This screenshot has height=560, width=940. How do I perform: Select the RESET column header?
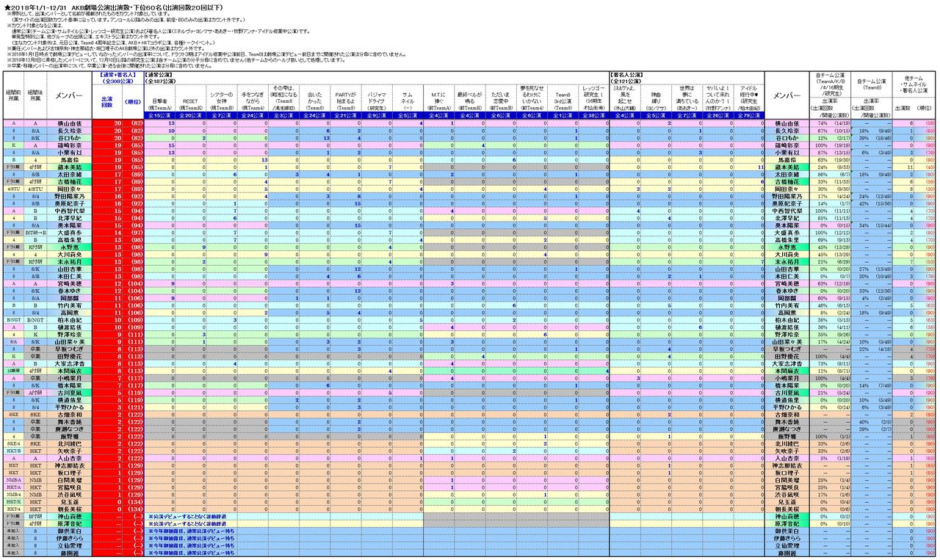click(x=190, y=99)
